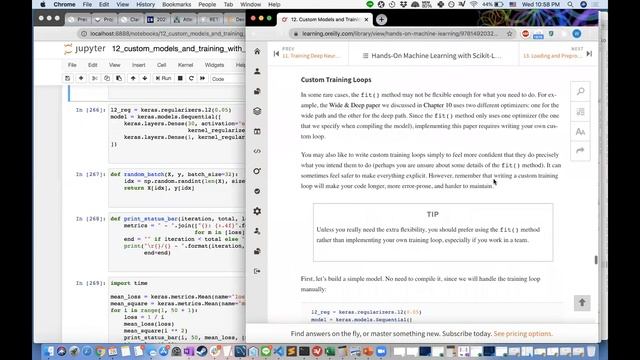Click the checkmark circle icon in O'Reilly sidebar
The image size is (640, 360).
coord(257,191)
